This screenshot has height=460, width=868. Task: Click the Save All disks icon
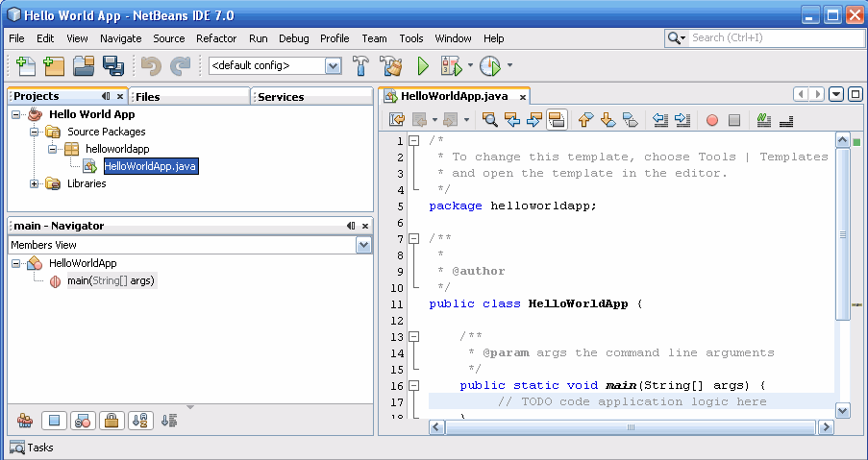pos(113,66)
